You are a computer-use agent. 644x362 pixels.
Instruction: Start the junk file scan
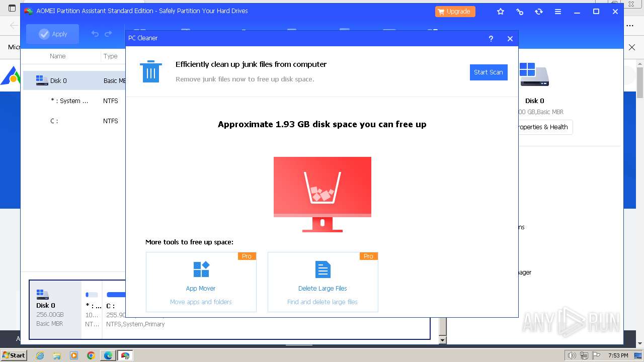click(489, 72)
